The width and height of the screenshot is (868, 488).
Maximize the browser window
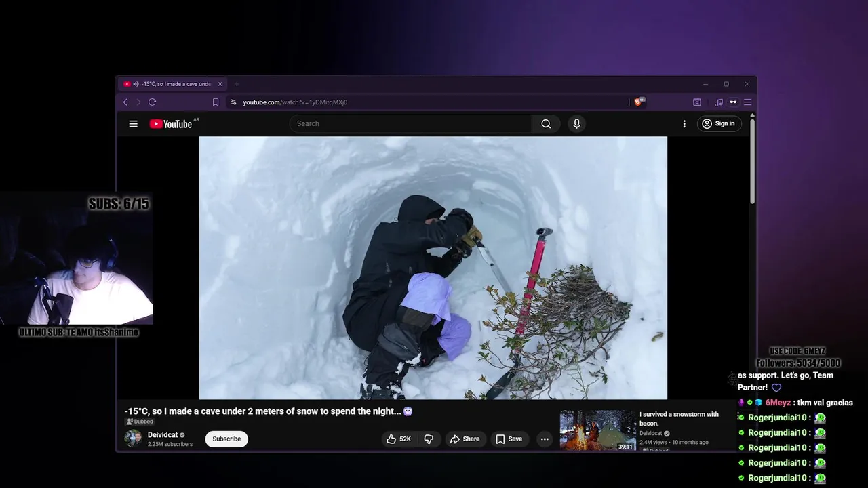(x=726, y=84)
